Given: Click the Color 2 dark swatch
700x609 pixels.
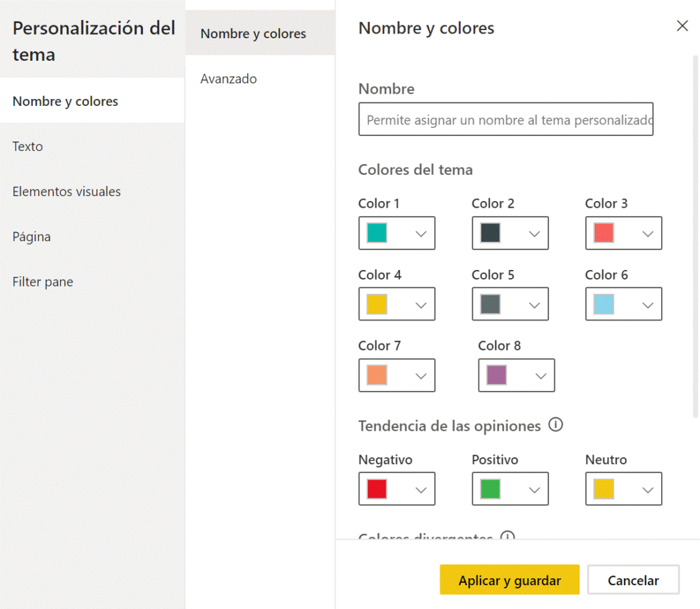Looking at the screenshot, I should coord(490,233).
